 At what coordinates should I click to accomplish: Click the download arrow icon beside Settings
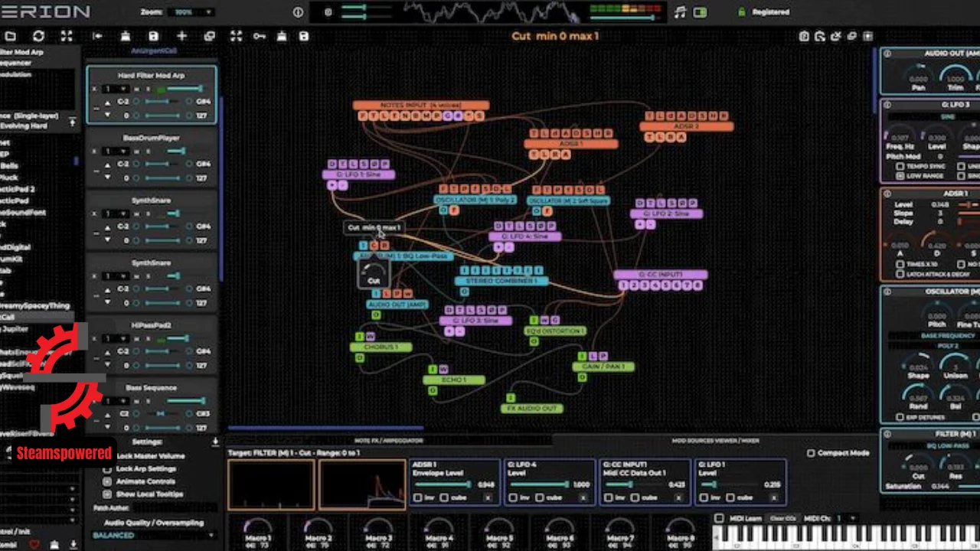coord(215,442)
